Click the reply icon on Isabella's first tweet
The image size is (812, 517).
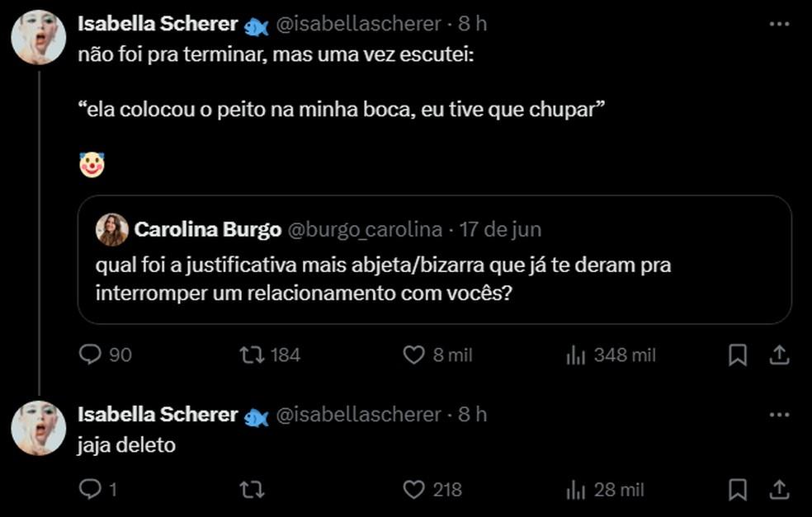90,355
